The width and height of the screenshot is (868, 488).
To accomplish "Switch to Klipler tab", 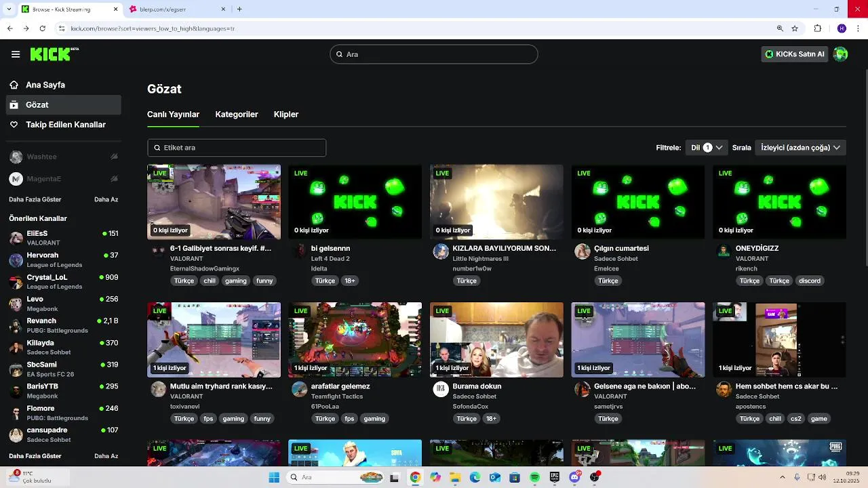I will pos(286,115).
